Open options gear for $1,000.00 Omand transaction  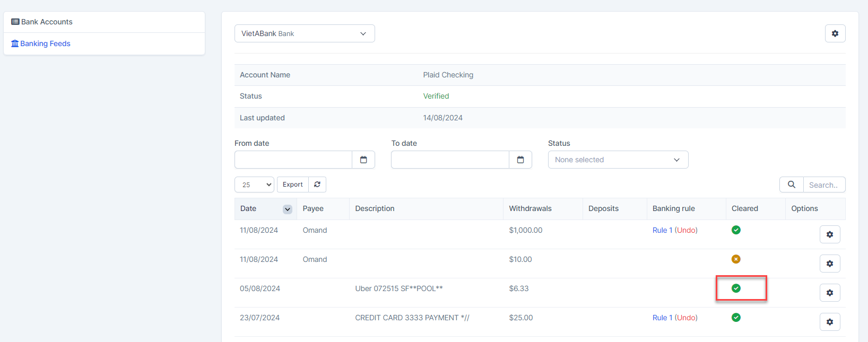click(x=830, y=234)
